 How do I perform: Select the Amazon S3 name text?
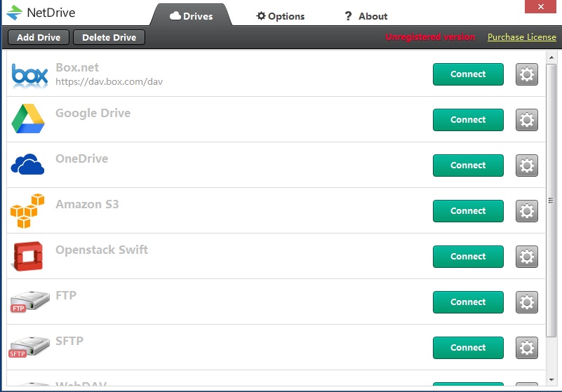pyautogui.click(x=87, y=204)
